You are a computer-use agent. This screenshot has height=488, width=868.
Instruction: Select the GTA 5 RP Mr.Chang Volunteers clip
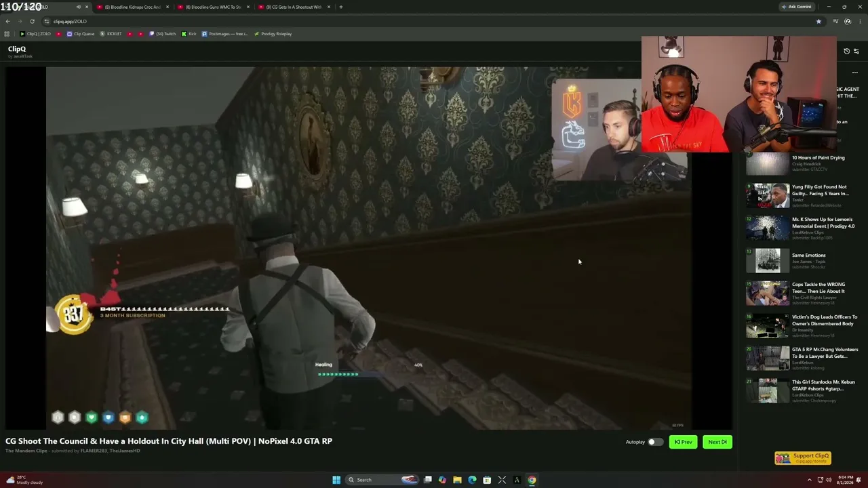pyautogui.click(x=802, y=359)
